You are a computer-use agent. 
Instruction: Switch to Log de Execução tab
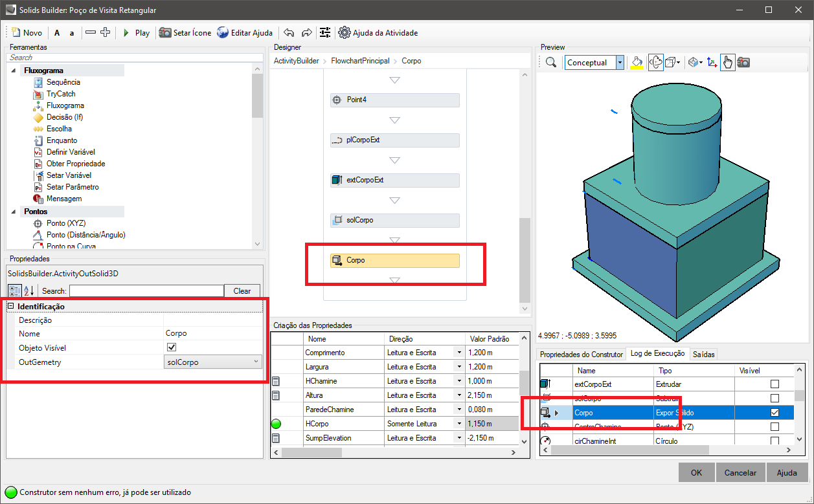[x=657, y=353]
